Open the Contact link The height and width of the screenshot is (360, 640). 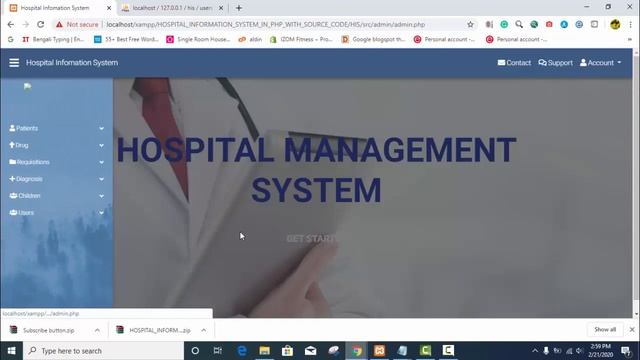pos(514,62)
